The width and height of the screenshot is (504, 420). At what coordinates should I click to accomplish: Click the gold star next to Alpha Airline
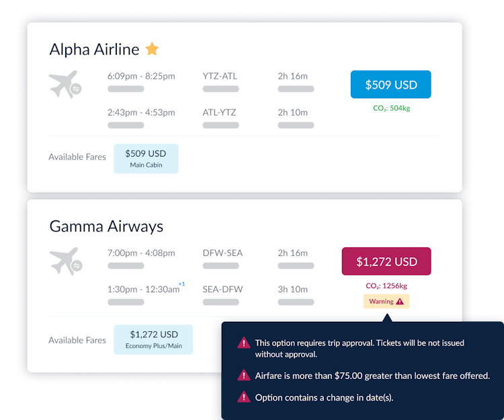click(152, 49)
